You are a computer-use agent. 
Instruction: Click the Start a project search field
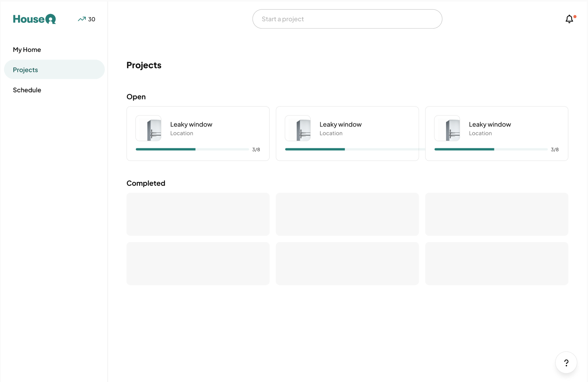pyautogui.click(x=347, y=19)
